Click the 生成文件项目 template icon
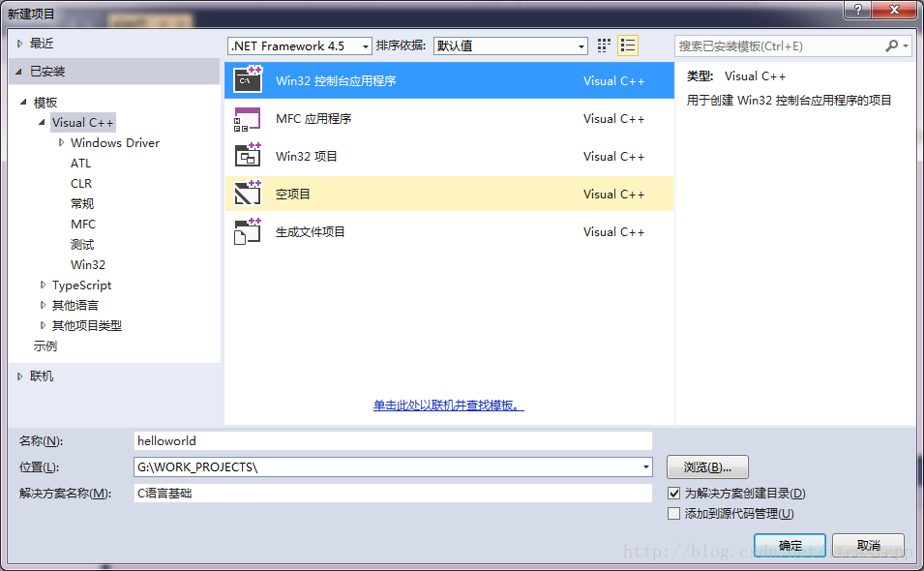 point(248,231)
